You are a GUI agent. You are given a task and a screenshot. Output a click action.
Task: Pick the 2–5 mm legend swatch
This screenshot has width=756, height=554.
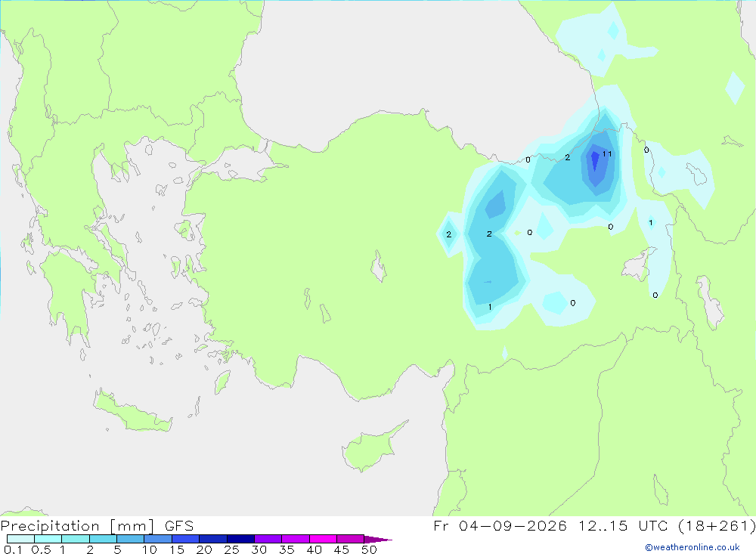103,539
